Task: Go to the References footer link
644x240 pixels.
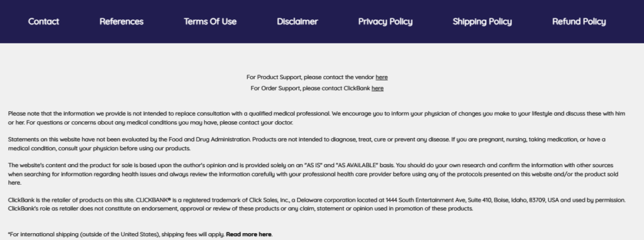Action: (x=121, y=22)
